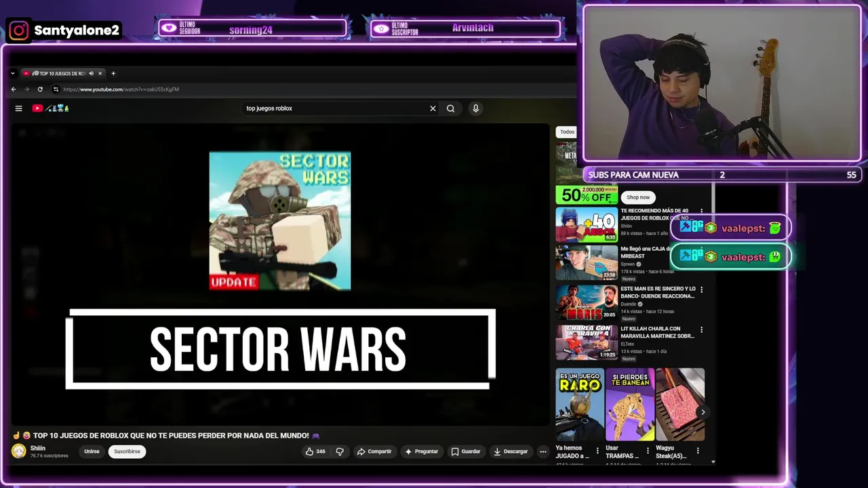Open the +40 JUEGOS recommended video thumbnail
The height and width of the screenshot is (488, 868).
[587, 224]
